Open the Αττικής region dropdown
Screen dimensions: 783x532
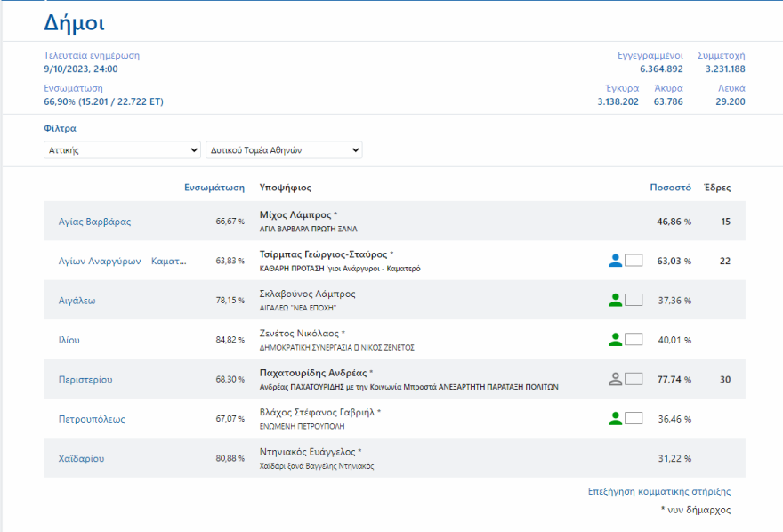click(123, 150)
